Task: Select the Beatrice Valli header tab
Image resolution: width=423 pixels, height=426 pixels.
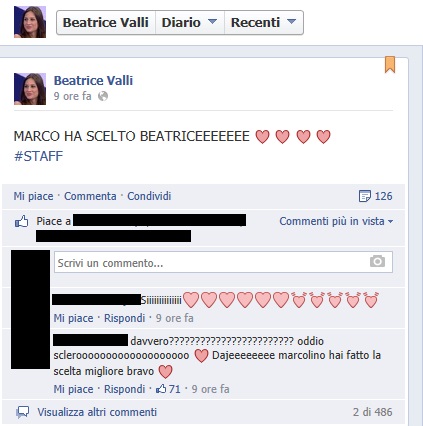Action: point(106,23)
